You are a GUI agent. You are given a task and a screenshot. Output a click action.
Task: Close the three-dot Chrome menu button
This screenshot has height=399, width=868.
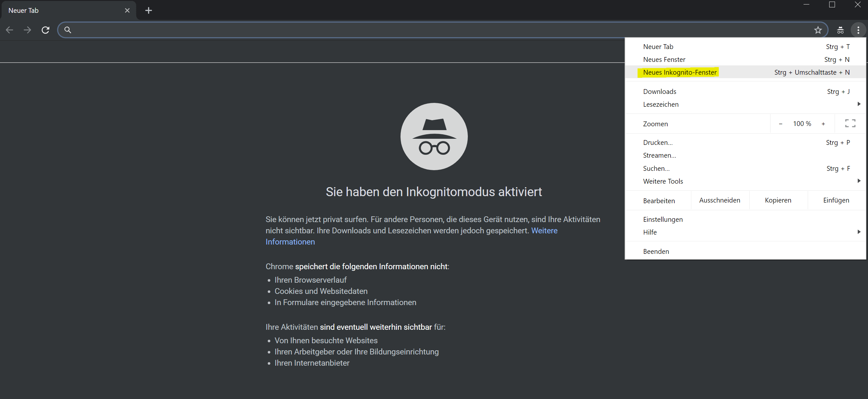pos(858,30)
